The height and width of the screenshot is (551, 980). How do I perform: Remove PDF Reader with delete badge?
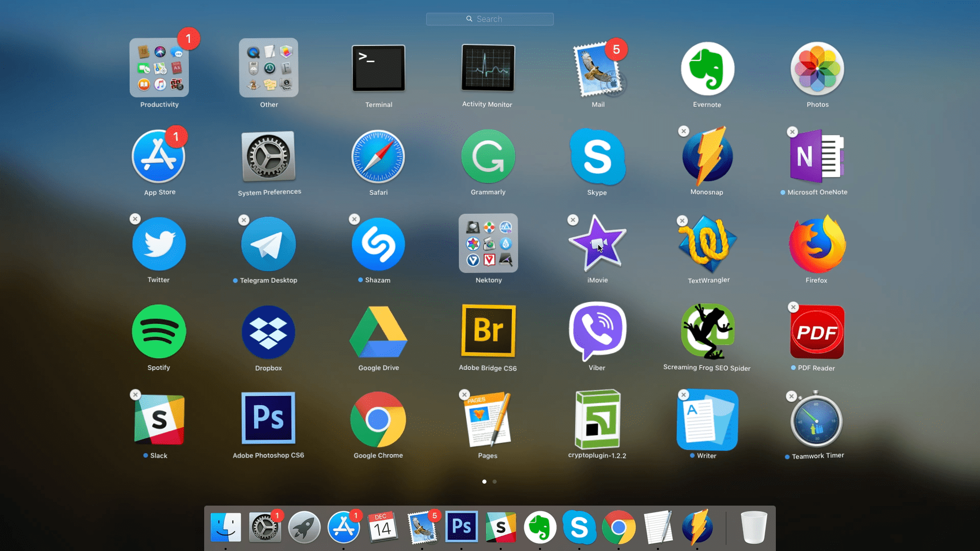point(793,308)
